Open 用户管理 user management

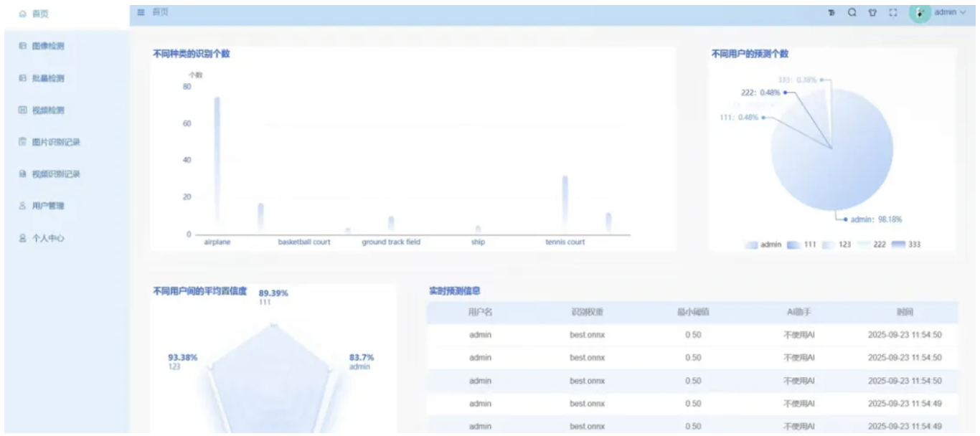coord(42,206)
